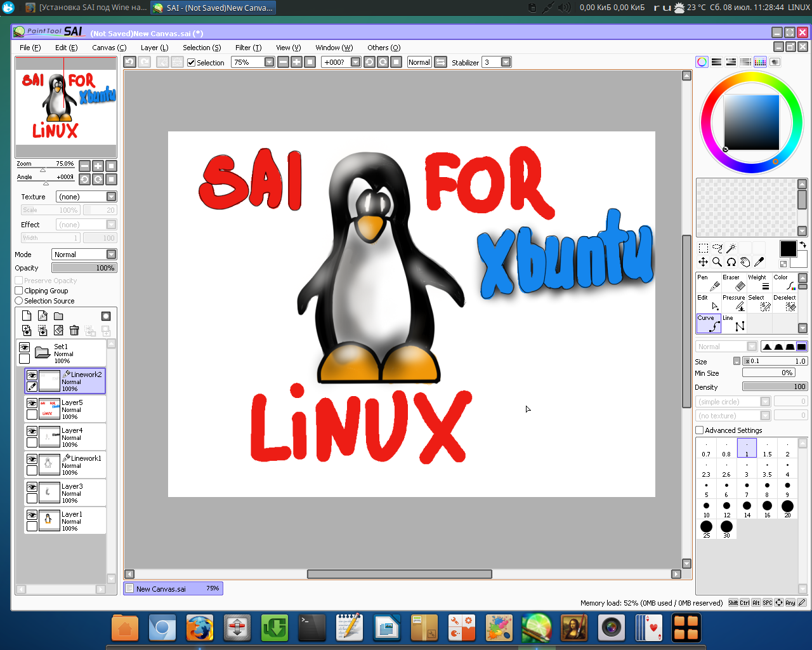Hide the Set1 folder via eye icon
812x650 pixels.
[x=24, y=347]
